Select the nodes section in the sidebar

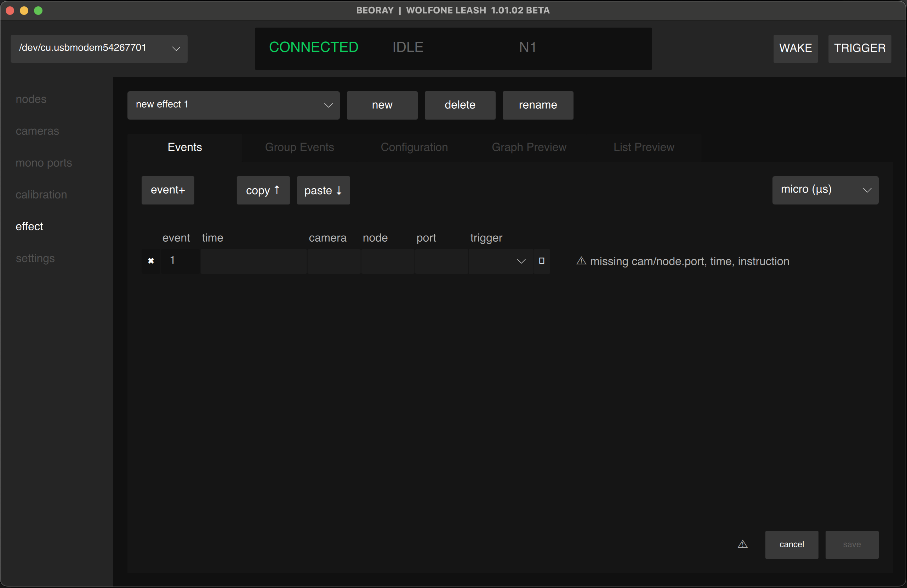(x=31, y=99)
